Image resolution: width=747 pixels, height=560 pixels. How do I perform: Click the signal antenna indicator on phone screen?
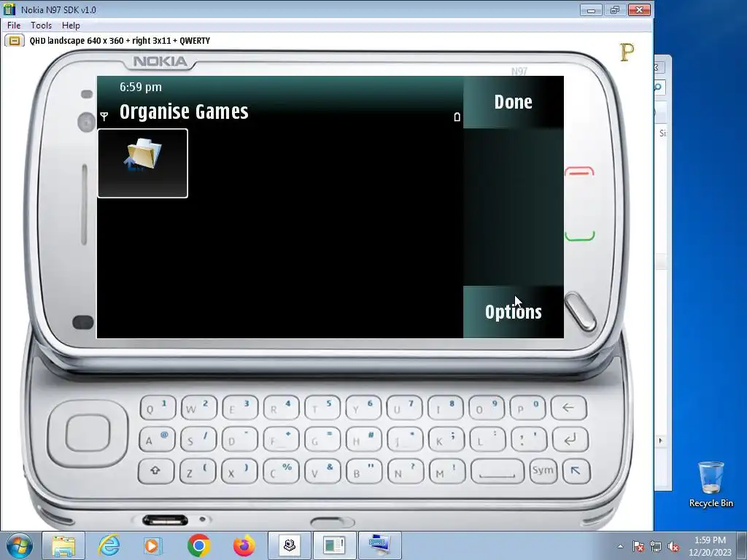click(104, 116)
